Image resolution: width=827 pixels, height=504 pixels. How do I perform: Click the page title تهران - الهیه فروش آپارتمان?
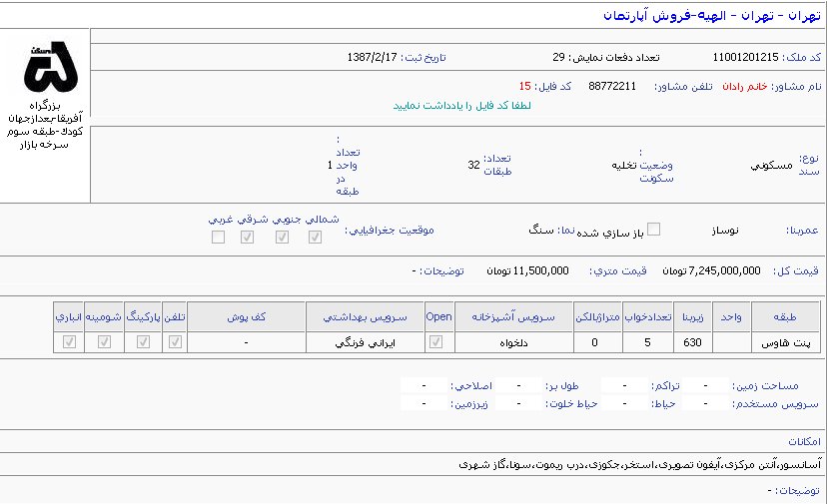(x=712, y=16)
